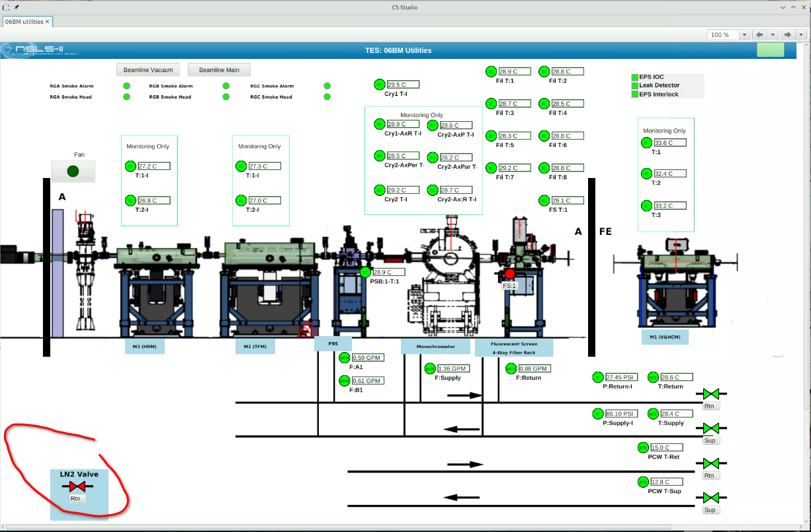Click the GPM icon beside F:Return

click(x=511, y=369)
